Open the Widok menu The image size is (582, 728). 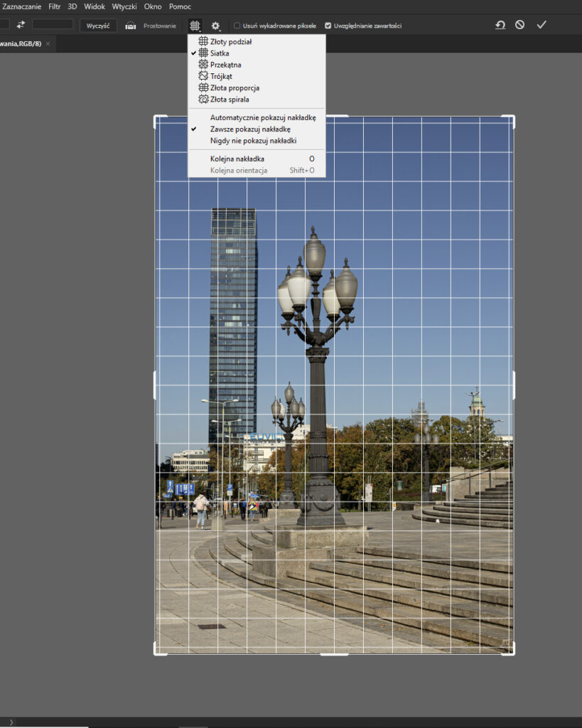[x=95, y=6]
